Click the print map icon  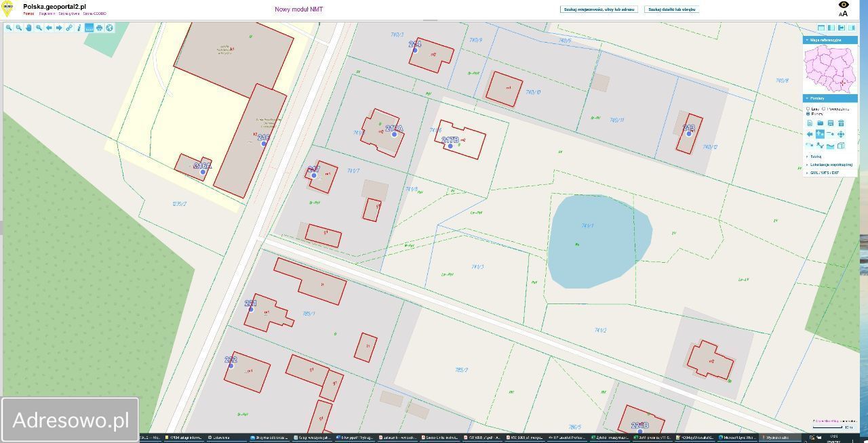[x=99, y=28]
